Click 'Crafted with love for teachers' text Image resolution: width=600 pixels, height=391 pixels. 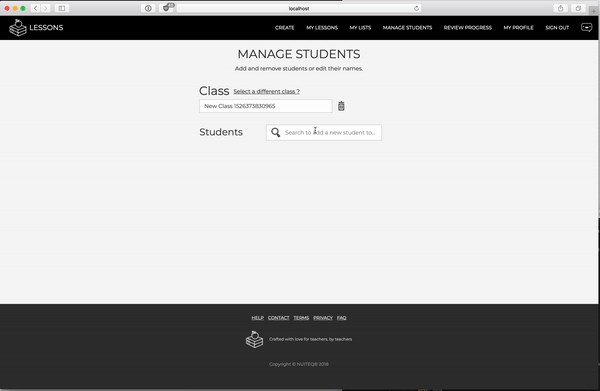pyautogui.click(x=310, y=339)
